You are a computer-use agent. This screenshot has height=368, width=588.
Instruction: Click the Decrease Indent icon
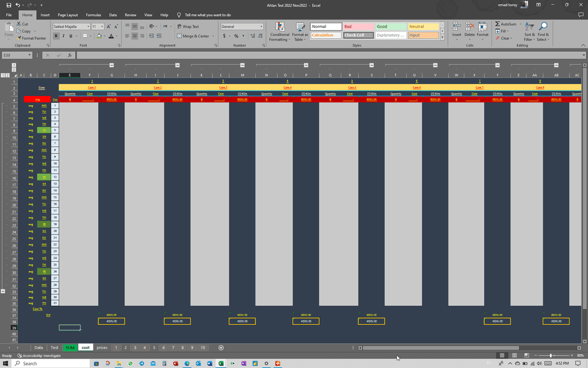coord(152,36)
